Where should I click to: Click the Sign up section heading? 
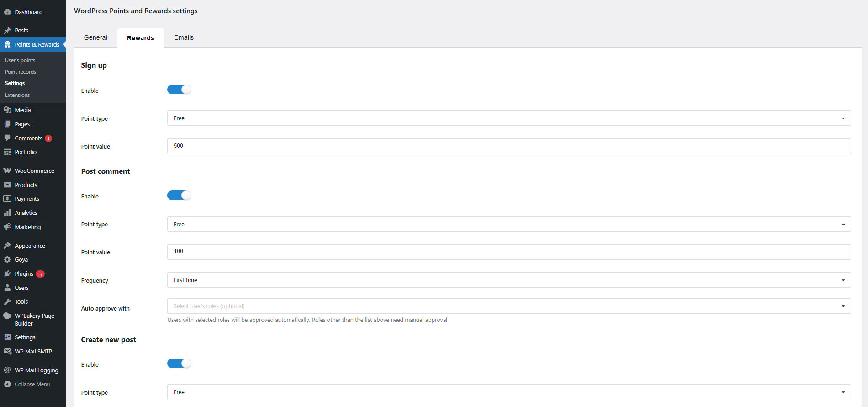tap(94, 65)
